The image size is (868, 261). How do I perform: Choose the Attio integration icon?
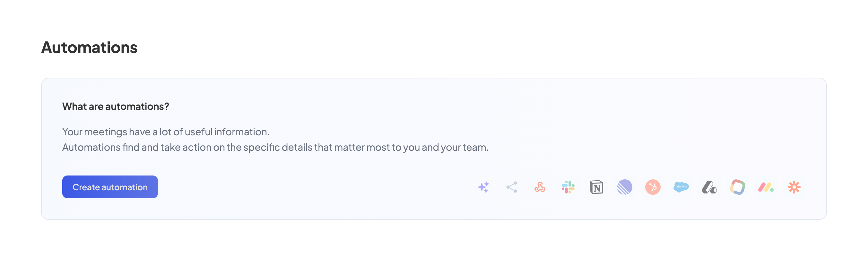point(709,187)
